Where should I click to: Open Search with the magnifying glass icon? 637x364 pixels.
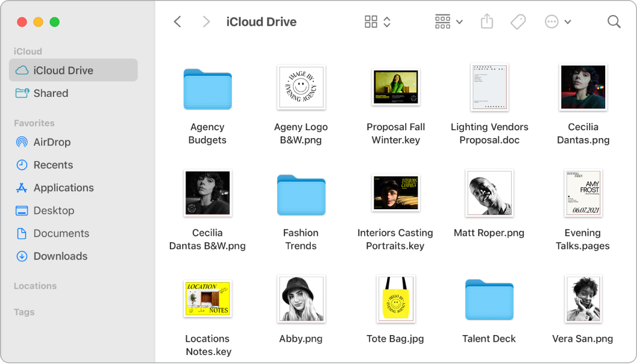(x=614, y=21)
